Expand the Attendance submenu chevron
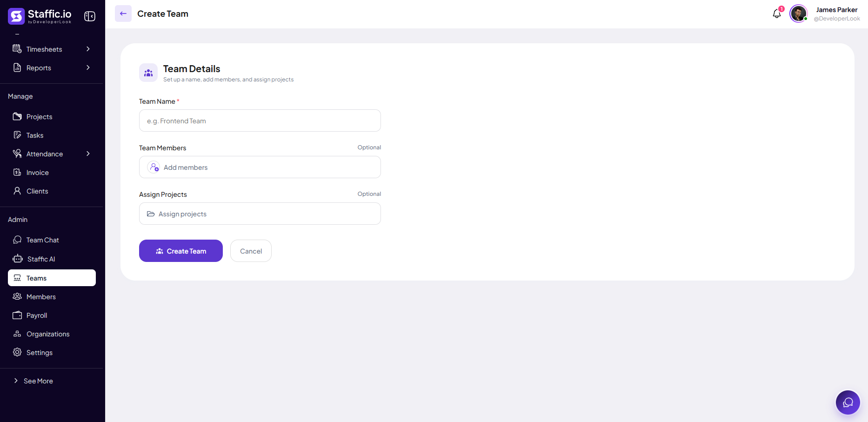The image size is (868, 422). coord(88,154)
